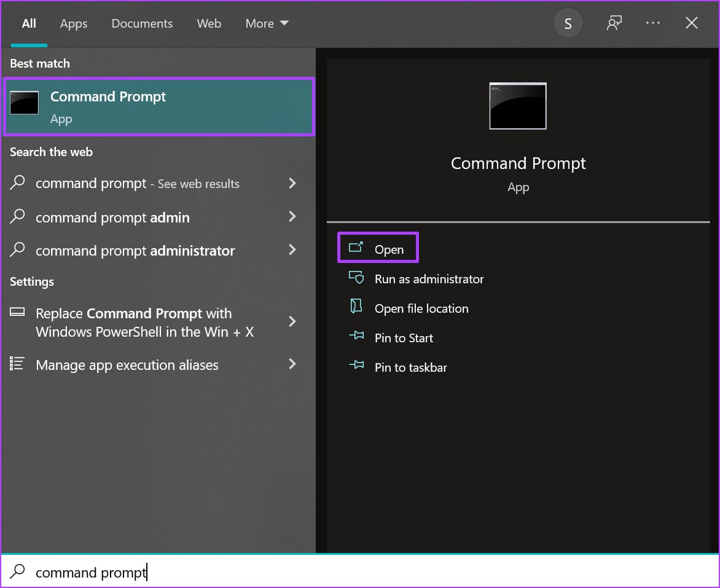
Task: Click the feedback person icon in header
Action: (x=614, y=23)
